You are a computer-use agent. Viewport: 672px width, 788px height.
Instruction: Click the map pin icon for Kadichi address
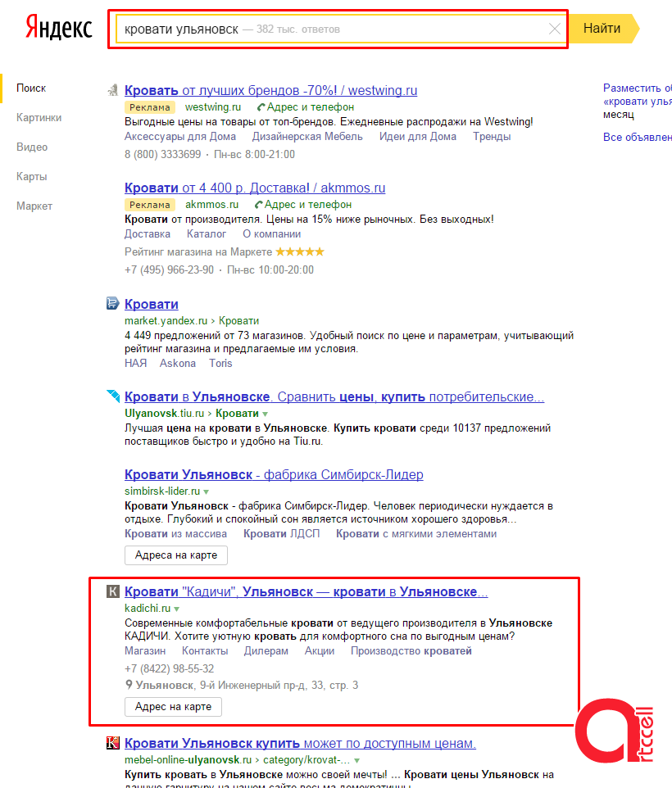(x=129, y=685)
